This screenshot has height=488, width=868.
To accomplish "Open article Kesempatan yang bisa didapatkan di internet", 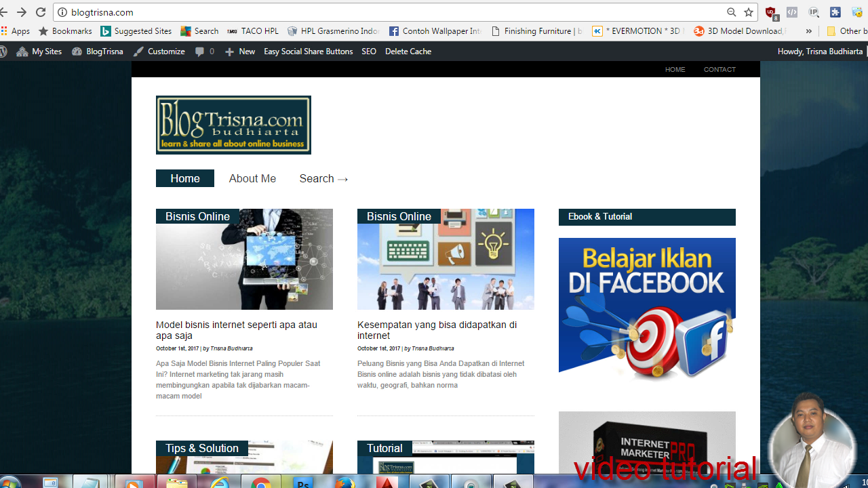I will (x=437, y=330).
